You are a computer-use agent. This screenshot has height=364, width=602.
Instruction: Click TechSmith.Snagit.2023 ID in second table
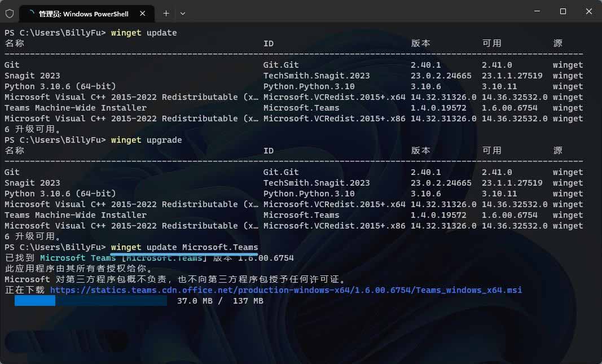[x=317, y=183]
